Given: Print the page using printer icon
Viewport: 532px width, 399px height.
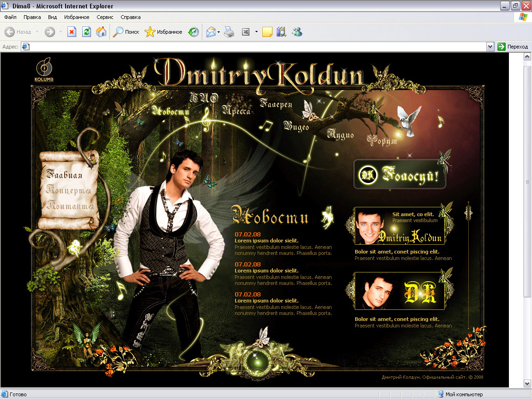Looking at the screenshot, I should point(229,32).
